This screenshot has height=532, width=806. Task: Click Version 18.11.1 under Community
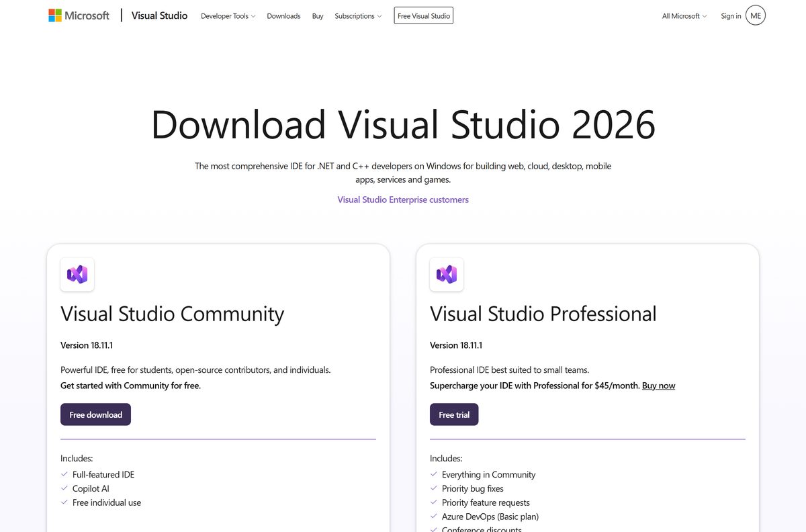pyautogui.click(x=87, y=345)
